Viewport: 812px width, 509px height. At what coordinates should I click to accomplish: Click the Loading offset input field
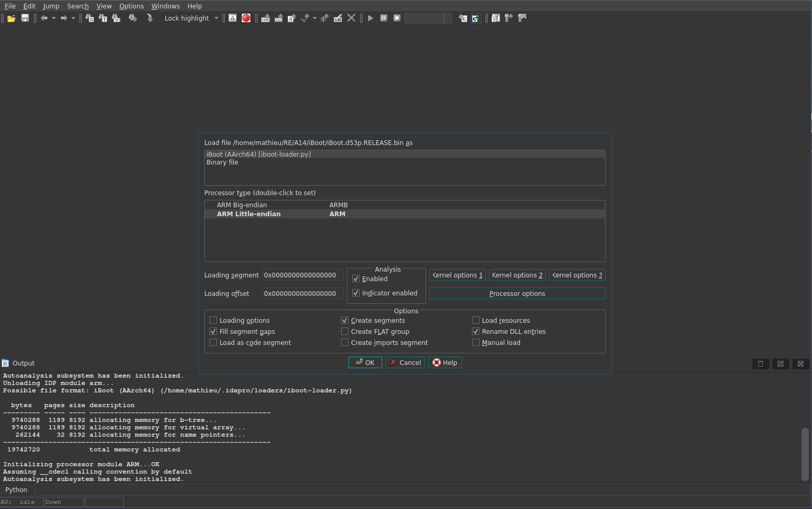pyautogui.click(x=303, y=293)
